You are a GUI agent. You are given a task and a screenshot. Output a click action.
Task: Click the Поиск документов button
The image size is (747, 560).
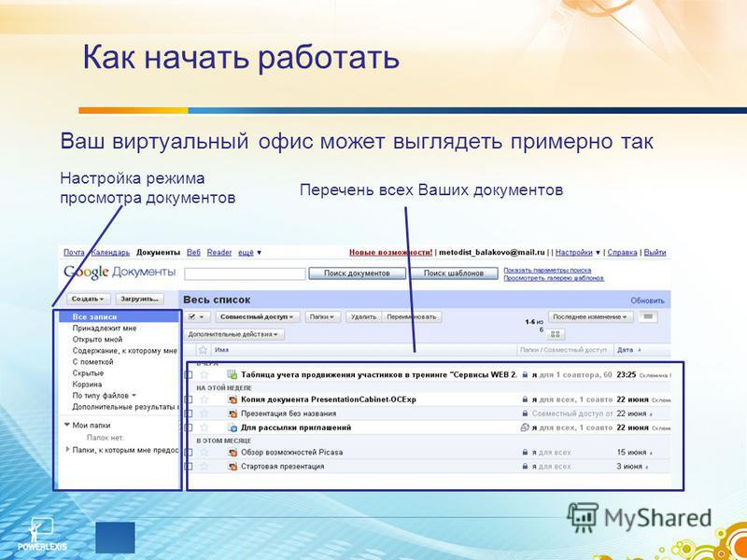pyautogui.click(x=357, y=273)
